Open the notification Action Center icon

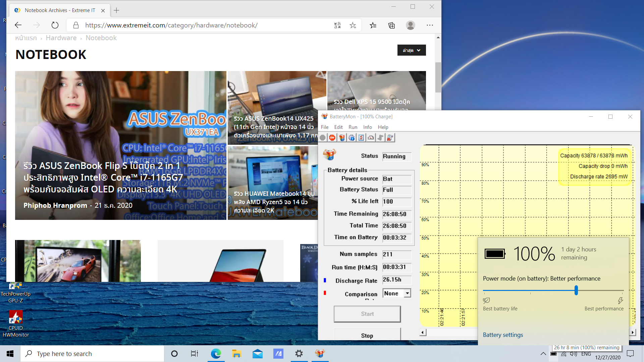pyautogui.click(x=630, y=354)
